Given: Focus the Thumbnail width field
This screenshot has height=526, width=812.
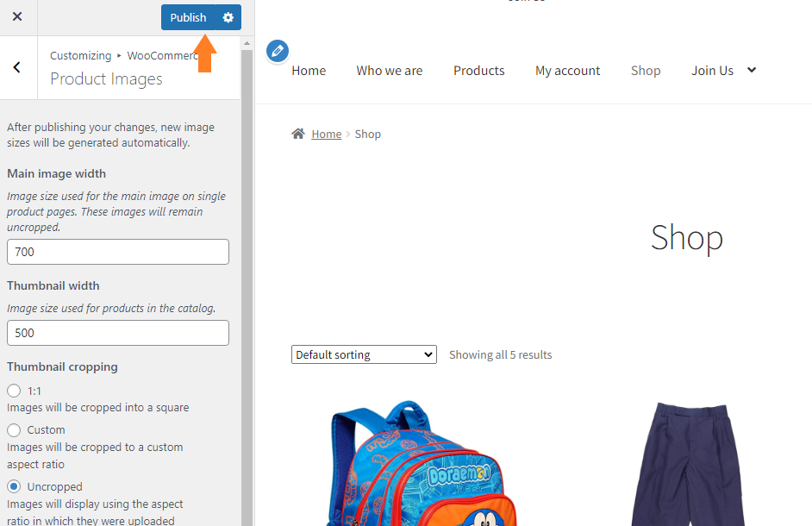Looking at the screenshot, I should 118,333.
